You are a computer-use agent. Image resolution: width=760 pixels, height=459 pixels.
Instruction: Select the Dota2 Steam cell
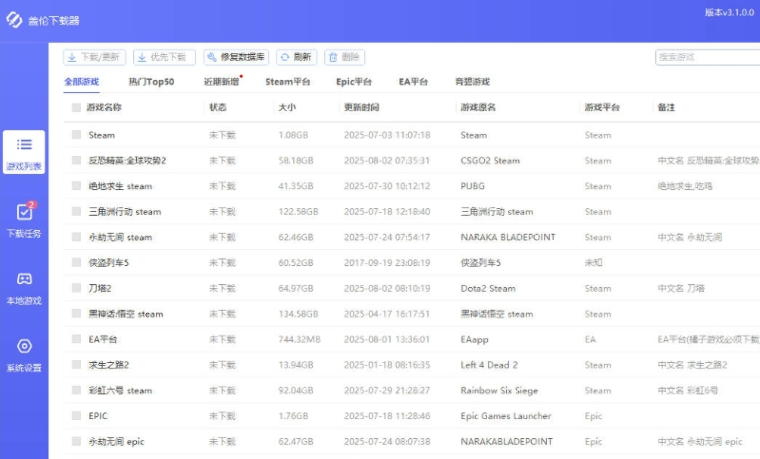pyautogui.click(x=488, y=288)
